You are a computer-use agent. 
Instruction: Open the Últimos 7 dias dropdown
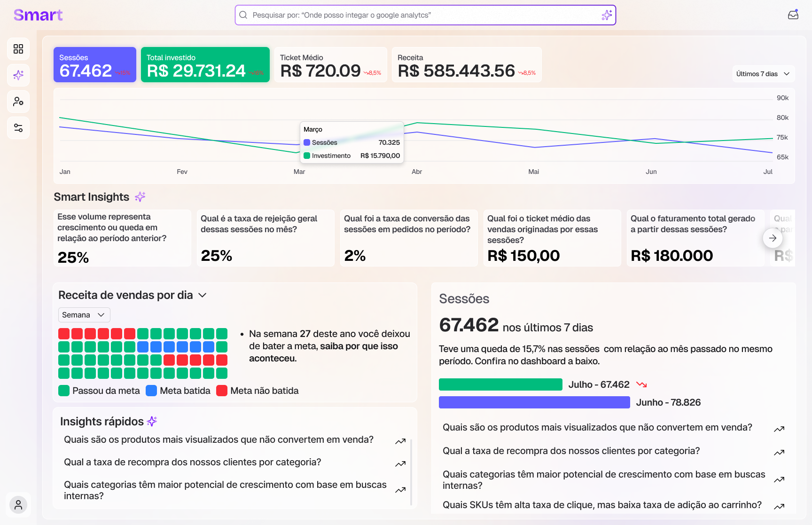763,74
